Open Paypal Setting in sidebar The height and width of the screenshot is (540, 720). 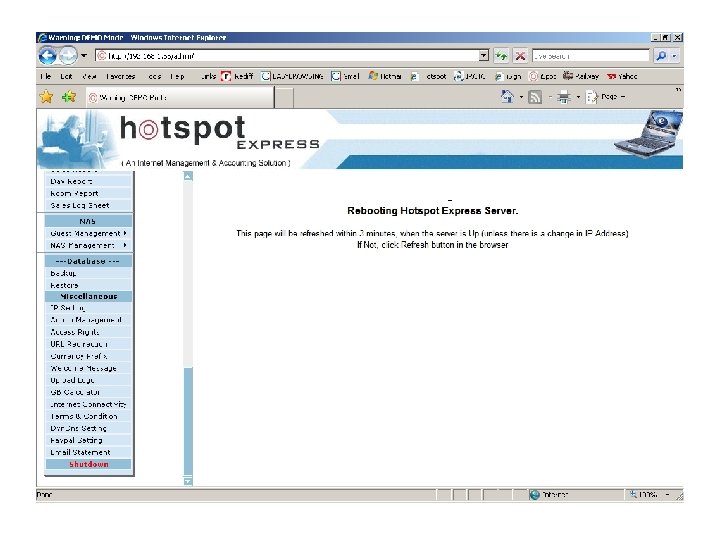click(88, 440)
